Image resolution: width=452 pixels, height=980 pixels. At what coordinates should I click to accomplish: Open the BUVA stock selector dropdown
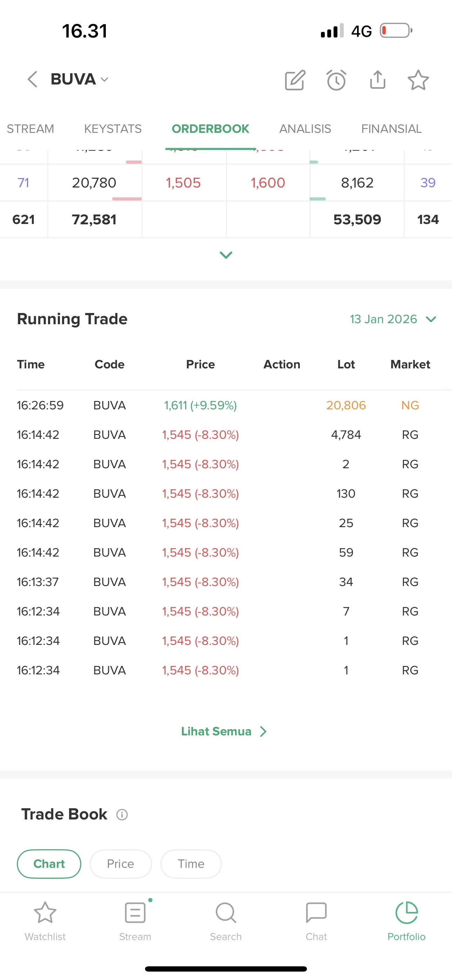pos(79,79)
